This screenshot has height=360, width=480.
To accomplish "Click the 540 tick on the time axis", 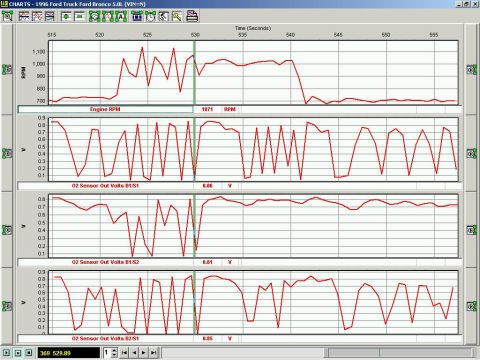I will coord(290,35).
